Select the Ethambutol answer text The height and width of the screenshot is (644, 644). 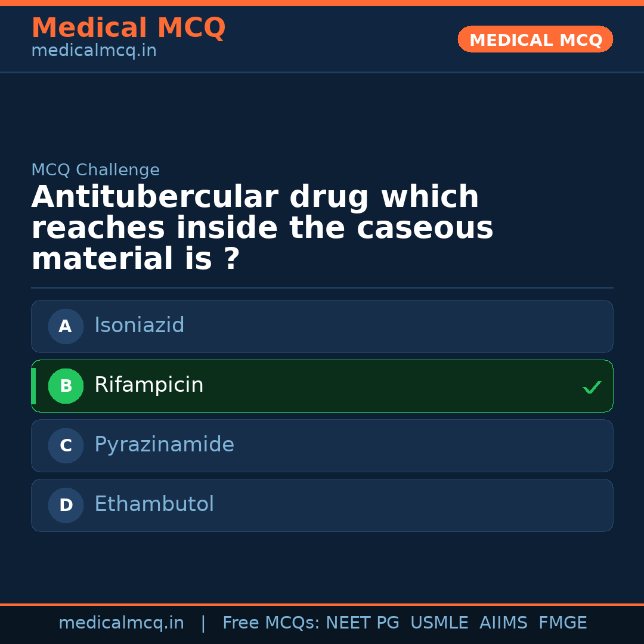pyautogui.click(x=154, y=504)
